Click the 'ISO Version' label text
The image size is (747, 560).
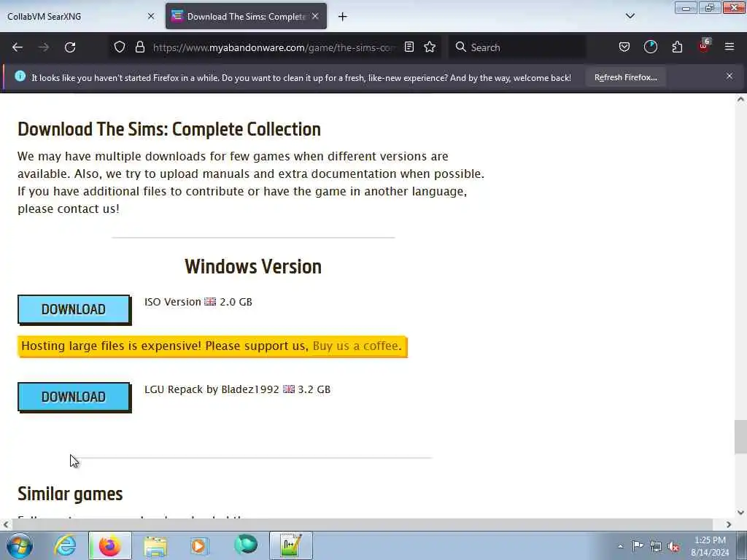pos(172,302)
